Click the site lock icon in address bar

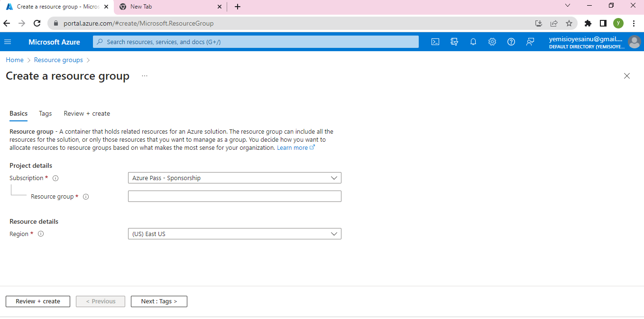tap(56, 23)
